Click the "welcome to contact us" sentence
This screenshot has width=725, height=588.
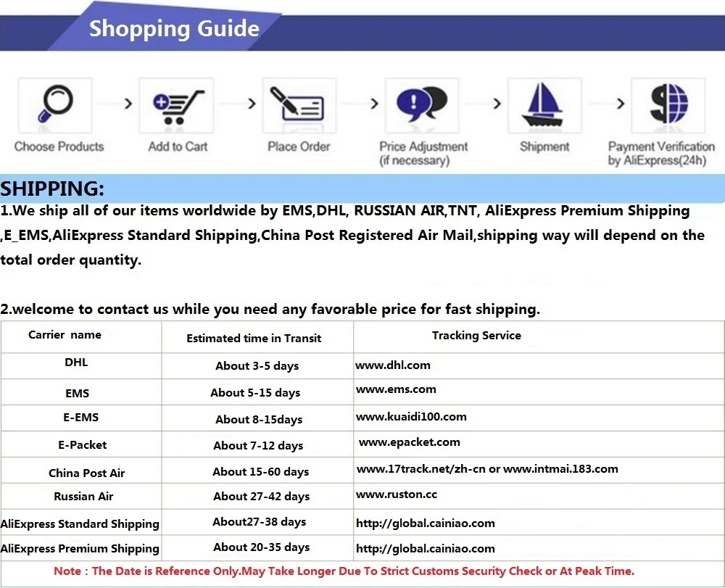pyautogui.click(x=270, y=310)
